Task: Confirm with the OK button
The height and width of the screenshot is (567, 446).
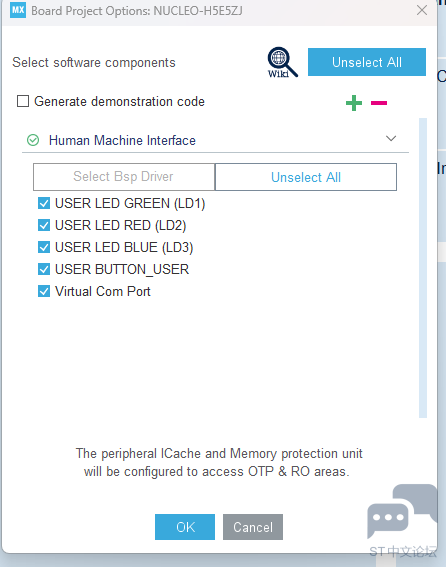Action: tap(185, 527)
